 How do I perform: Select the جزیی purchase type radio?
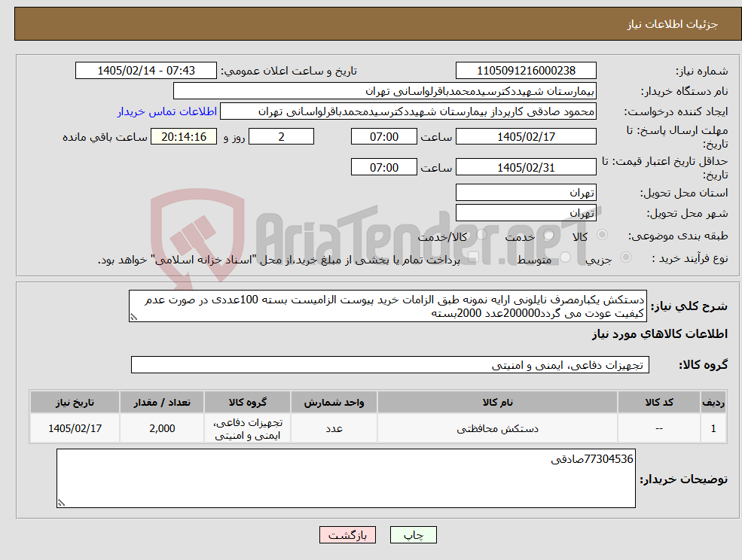[625, 257]
